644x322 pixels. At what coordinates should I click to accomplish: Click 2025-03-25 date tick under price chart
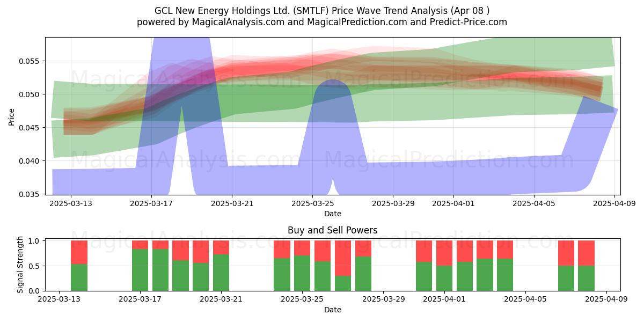(x=312, y=203)
